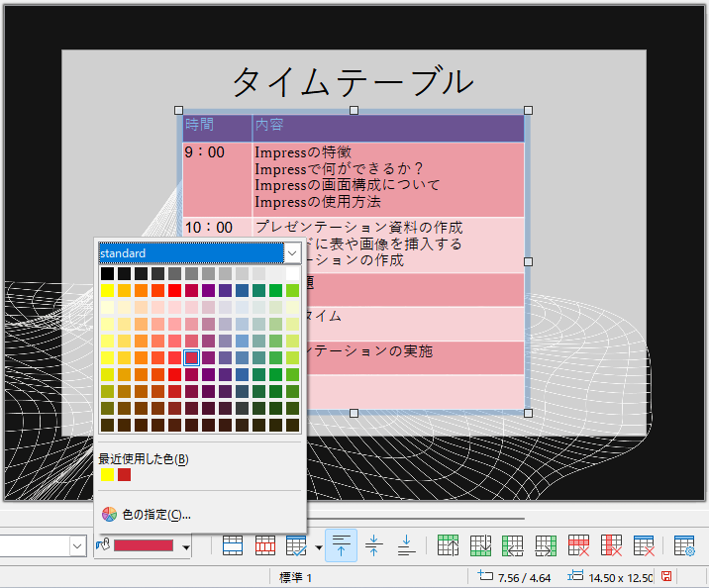Screen dimensions: 709x588
Task: Expand the combo box left of the fill color
Action: coord(77,546)
